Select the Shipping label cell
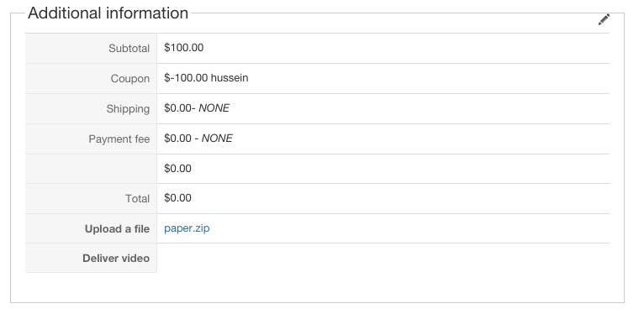The image size is (644, 314). coord(91,108)
